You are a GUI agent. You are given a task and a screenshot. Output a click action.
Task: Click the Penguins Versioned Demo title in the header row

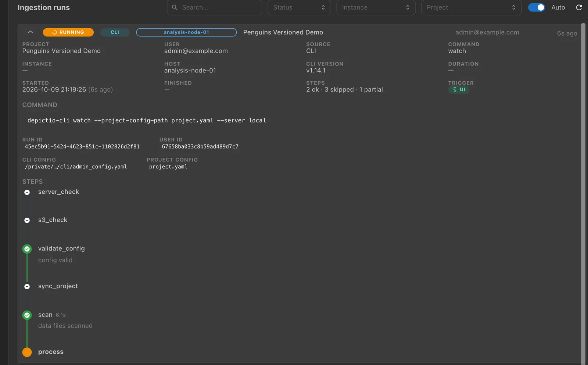pyautogui.click(x=283, y=32)
